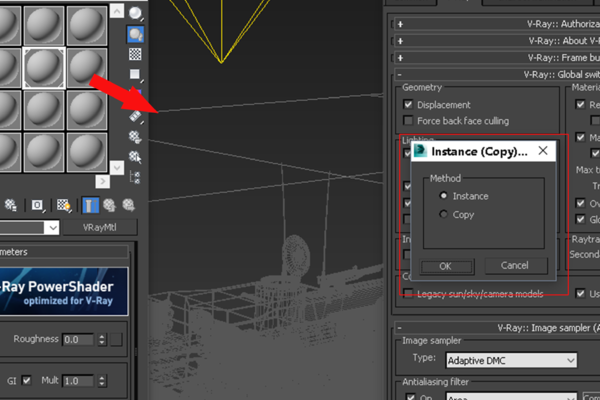Select the Instance radio button
Screen dimensions: 600x400
pyautogui.click(x=443, y=196)
